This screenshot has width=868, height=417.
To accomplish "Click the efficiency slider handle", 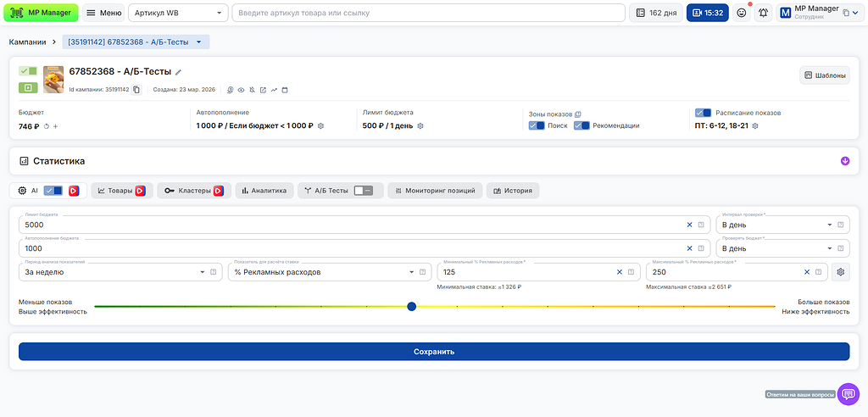I will click(411, 306).
